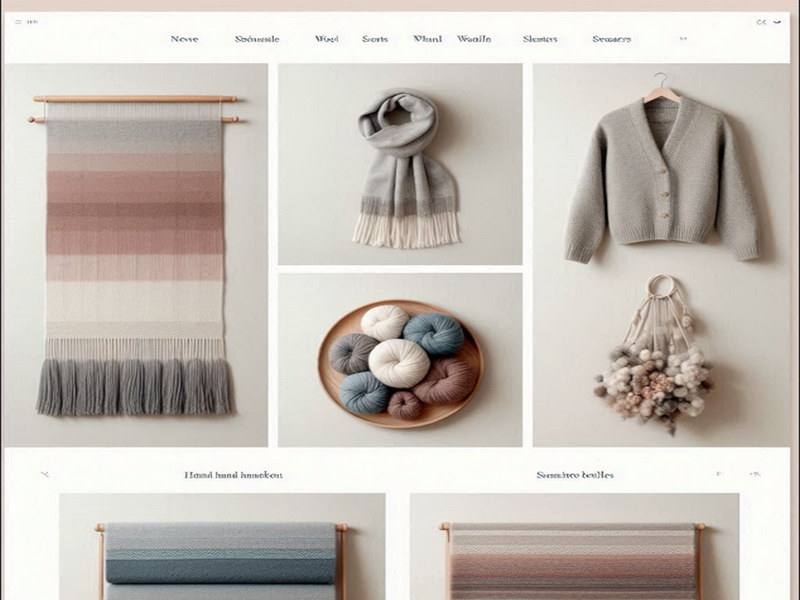
Task: Click the Wlanl menu item
Action: pyautogui.click(x=427, y=39)
